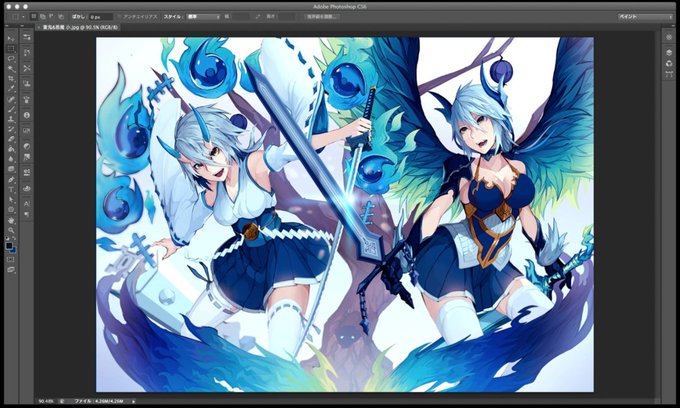
Task: Open the Clone Source panel icon
Action: pos(27,84)
